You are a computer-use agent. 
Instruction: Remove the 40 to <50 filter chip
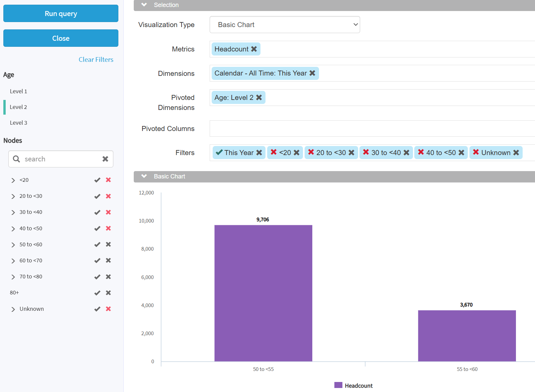[x=461, y=153]
